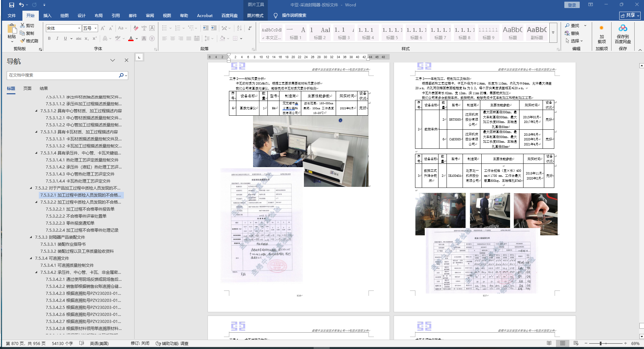Viewport: 644px width, 349px height.
Task: Click the Save to Baidu Netdisk icon
Action: (623, 28)
